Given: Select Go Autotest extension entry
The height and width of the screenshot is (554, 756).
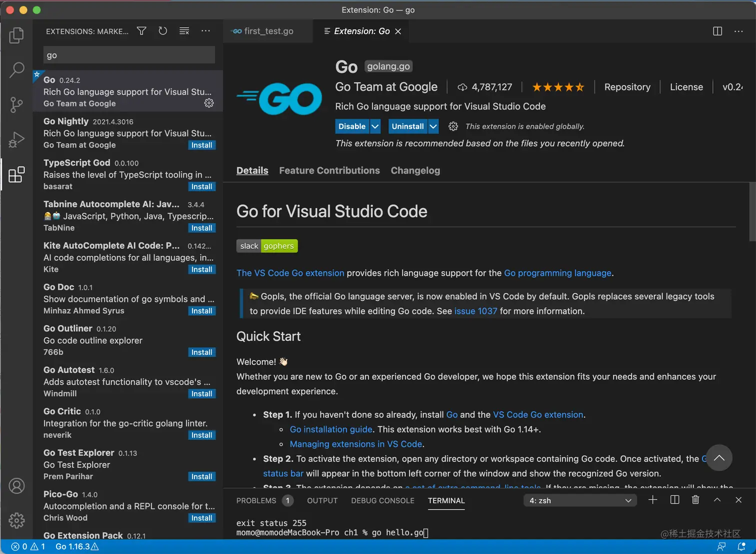Looking at the screenshot, I should click(128, 382).
